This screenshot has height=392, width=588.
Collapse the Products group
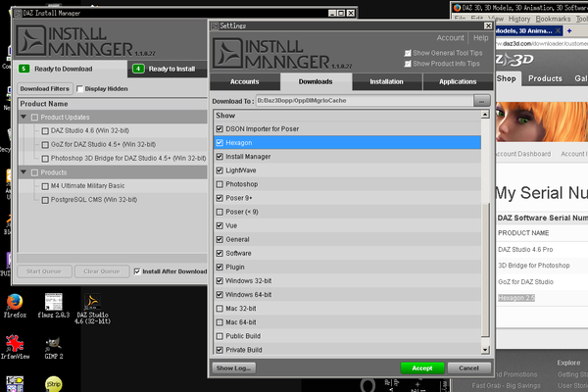coord(24,172)
